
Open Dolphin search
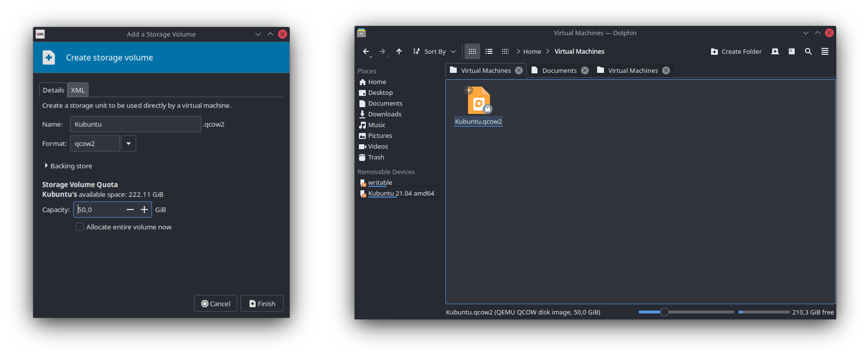tap(808, 51)
